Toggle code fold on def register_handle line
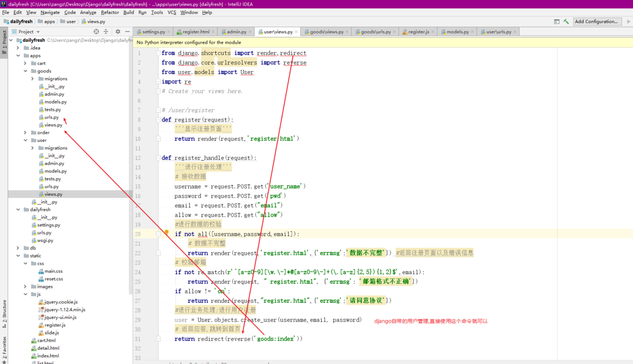 point(158,158)
